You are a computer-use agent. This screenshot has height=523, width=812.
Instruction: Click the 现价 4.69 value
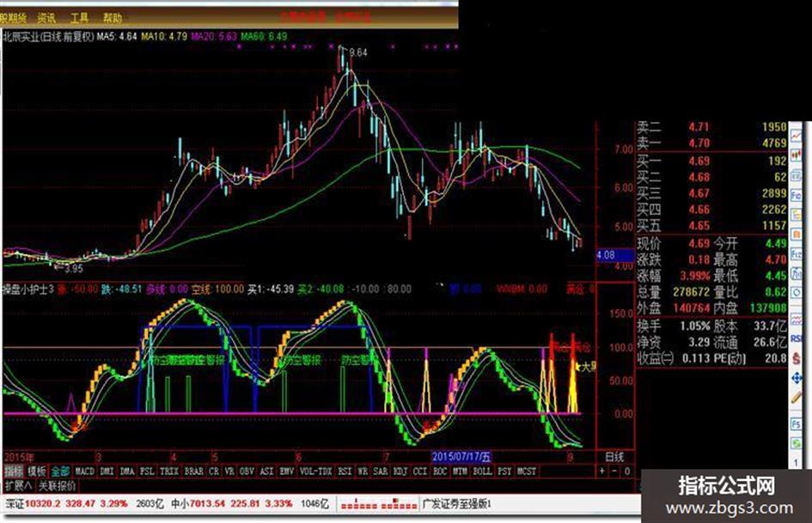pos(699,243)
